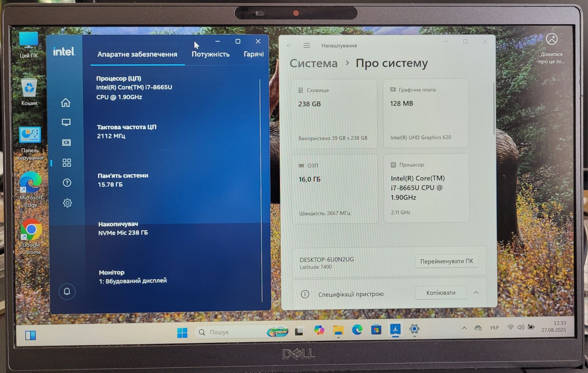The height and width of the screenshot is (373, 588).
Task: Click the info icon beside 'Специфікації пристрою'
Action: [305, 294]
